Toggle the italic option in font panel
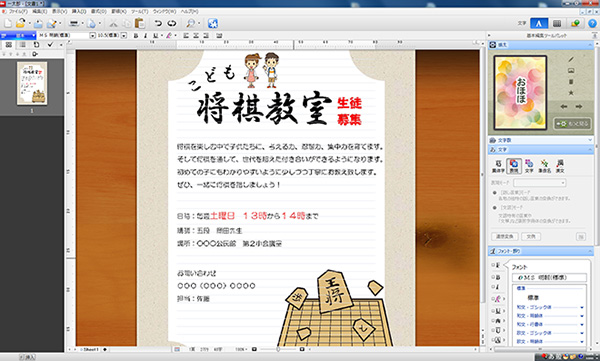600x361 pixels. tap(497, 287)
